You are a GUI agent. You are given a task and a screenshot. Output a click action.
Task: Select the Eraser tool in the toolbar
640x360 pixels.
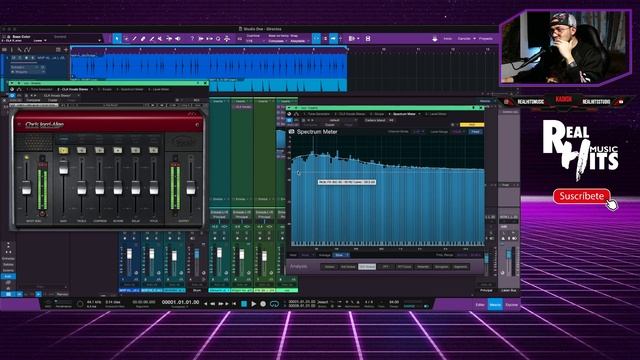(x=143, y=38)
